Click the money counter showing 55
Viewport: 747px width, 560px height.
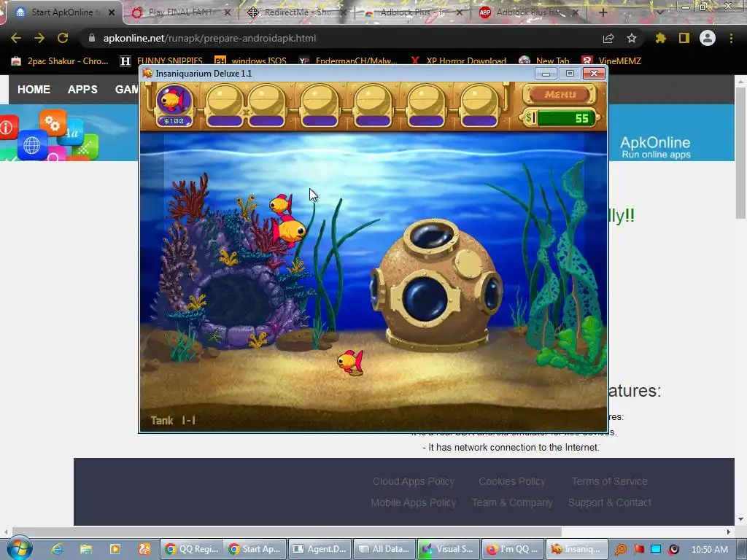click(561, 117)
